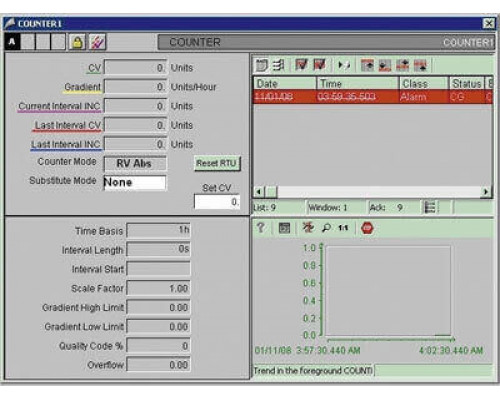The width and height of the screenshot is (500, 400).
Task: Click the COUNTER1 window title icon
Action: (10, 23)
